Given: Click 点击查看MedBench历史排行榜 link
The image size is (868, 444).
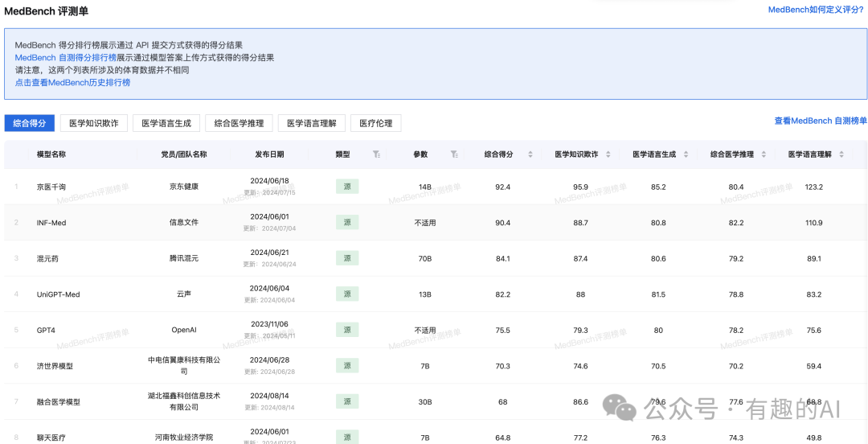Looking at the screenshot, I should 72,83.
